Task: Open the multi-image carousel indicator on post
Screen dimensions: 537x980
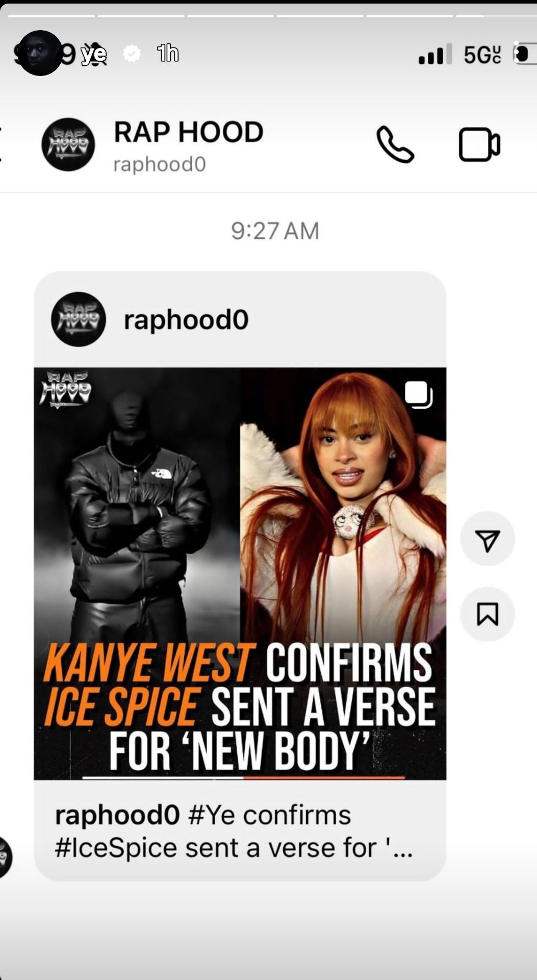Action: click(x=419, y=395)
